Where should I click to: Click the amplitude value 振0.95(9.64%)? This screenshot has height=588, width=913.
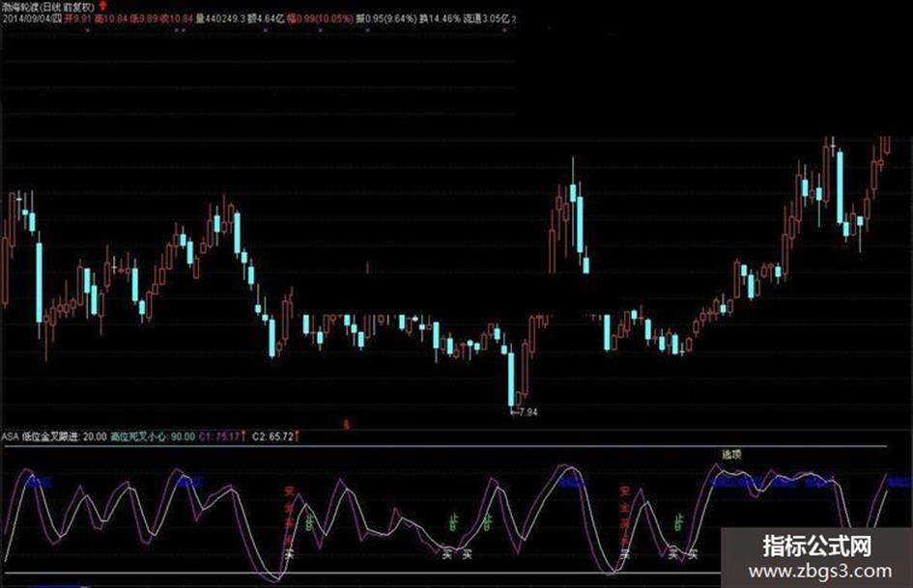click(x=386, y=18)
